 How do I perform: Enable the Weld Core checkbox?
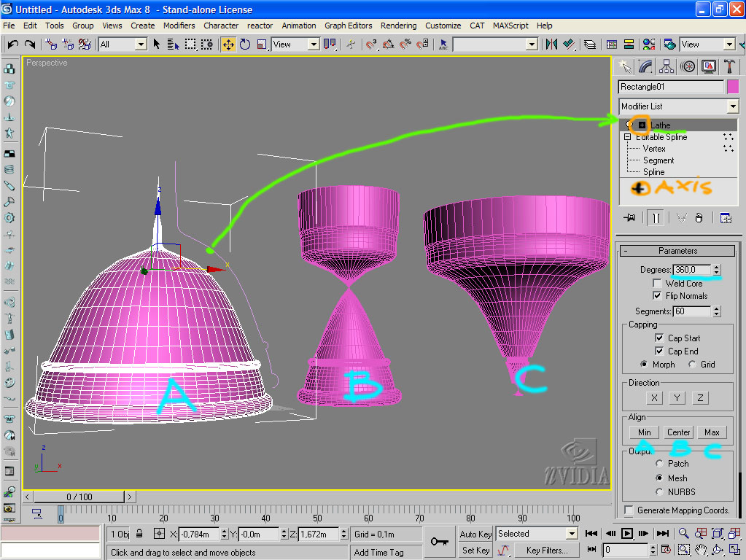(x=657, y=283)
